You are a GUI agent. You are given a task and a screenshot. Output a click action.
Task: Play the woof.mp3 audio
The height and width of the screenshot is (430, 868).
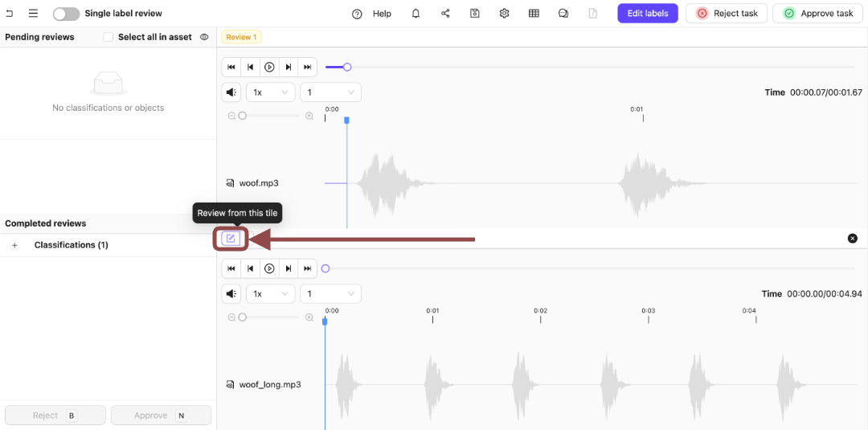tap(269, 67)
